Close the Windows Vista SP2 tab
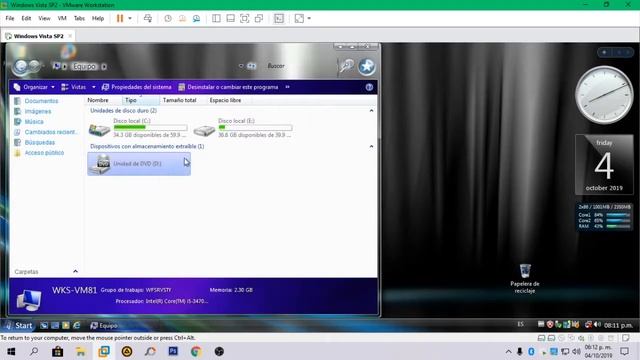This screenshot has height=360, width=640. pos(70,36)
